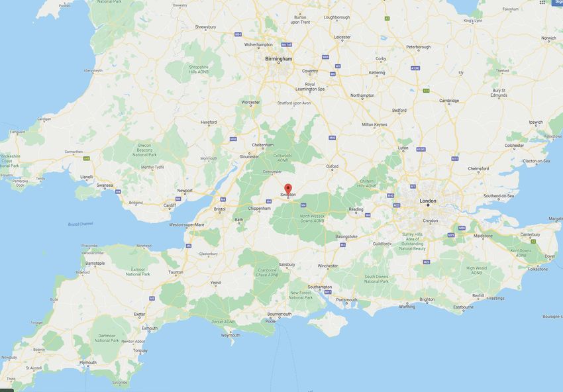Select the Birmingham city label

tap(279, 58)
